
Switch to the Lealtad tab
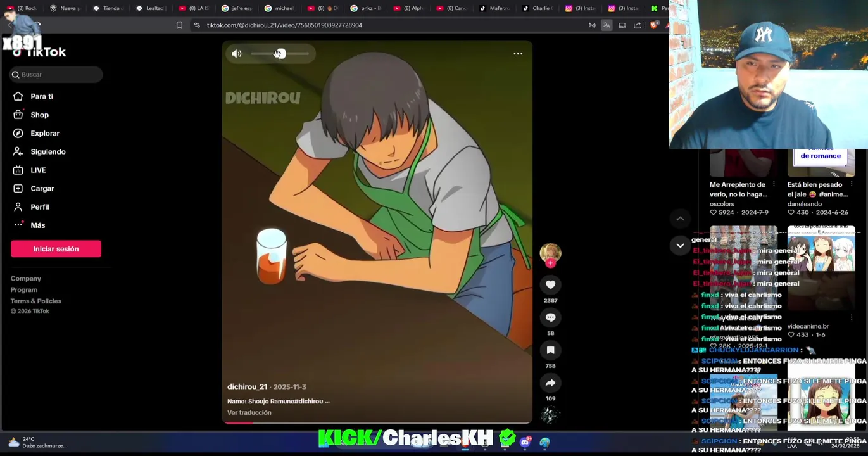click(x=151, y=8)
